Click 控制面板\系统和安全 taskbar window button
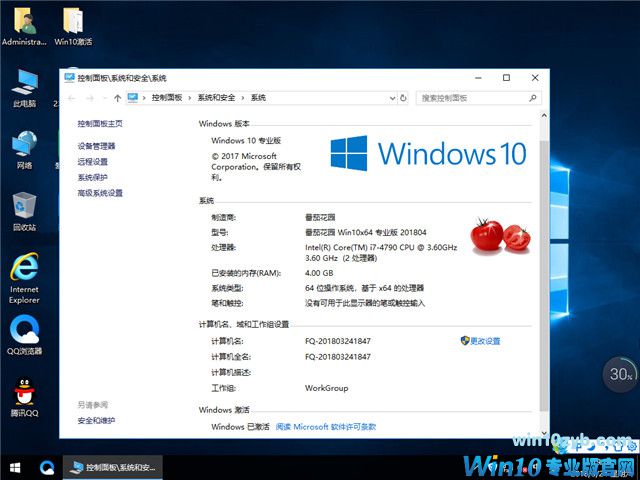640x480 pixels. (113, 468)
